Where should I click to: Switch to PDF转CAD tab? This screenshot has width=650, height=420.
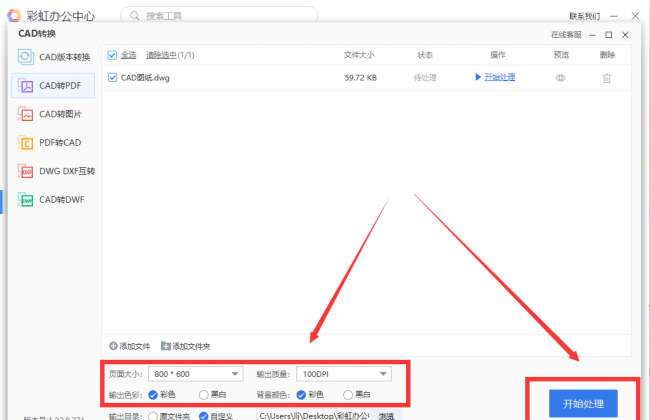pos(53,143)
